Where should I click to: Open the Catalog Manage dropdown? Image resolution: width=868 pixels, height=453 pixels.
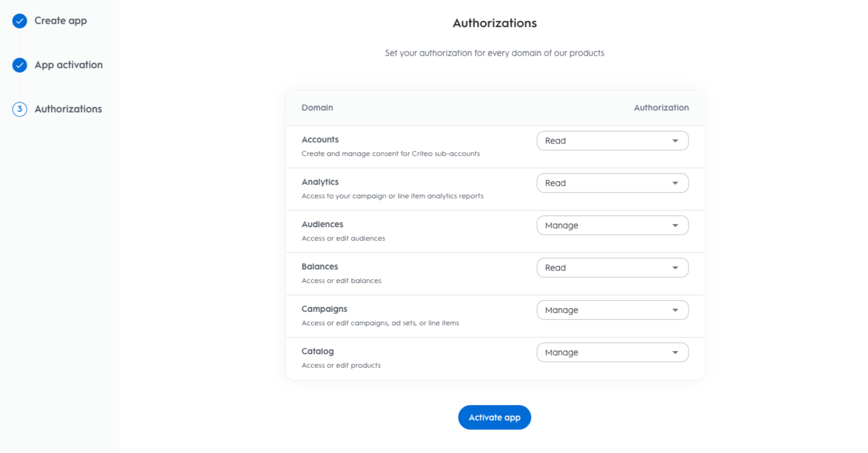(612, 352)
